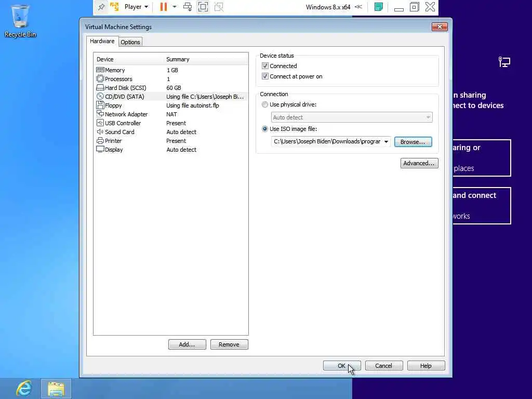Select Hard Disk (SCSI) device

(170, 88)
